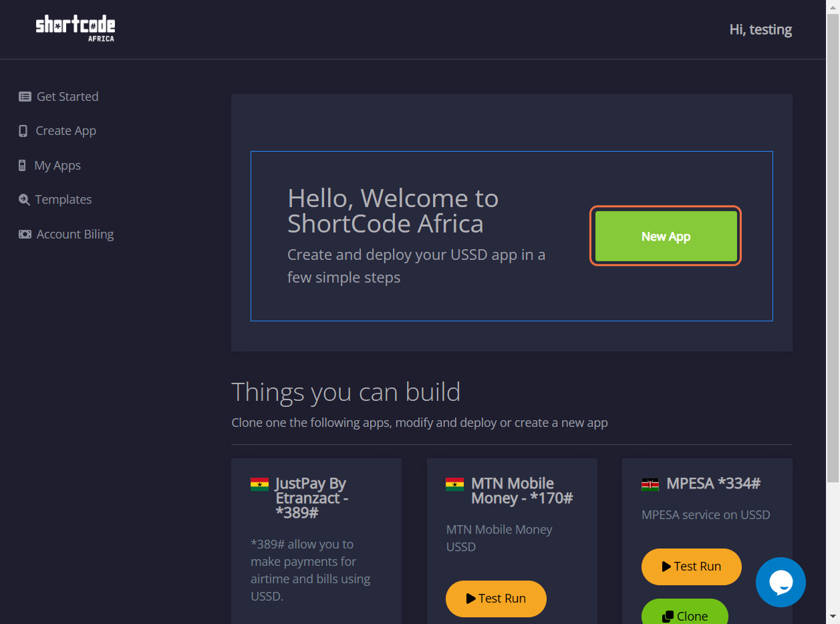
Task: Click the MTN Mobile Money USSD description
Action: (499, 538)
